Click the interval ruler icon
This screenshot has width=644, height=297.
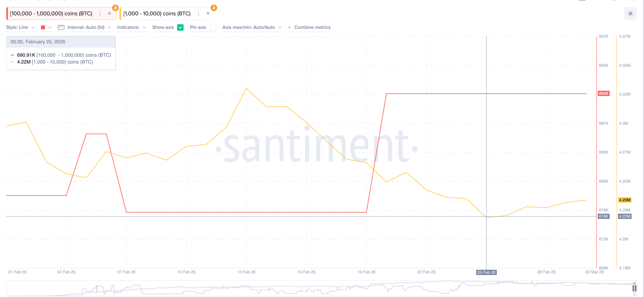(61, 27)
